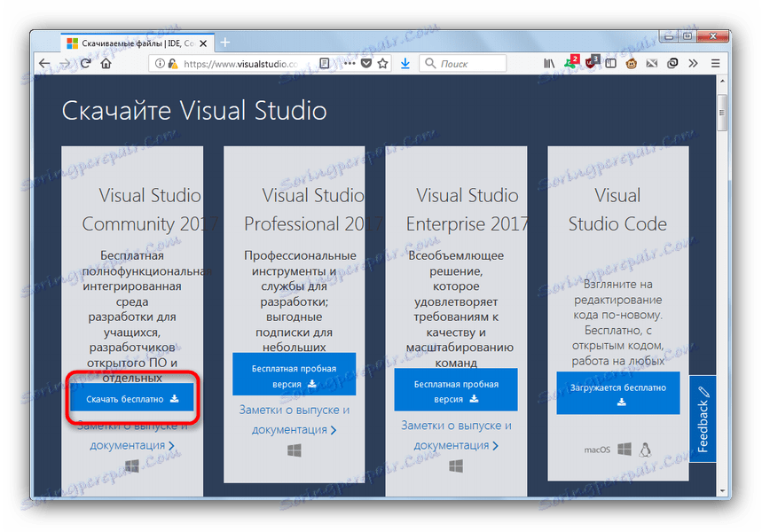Open the Firefox hamburger menu
Viewport: 762px width, 532px height.
coord(715,63)
